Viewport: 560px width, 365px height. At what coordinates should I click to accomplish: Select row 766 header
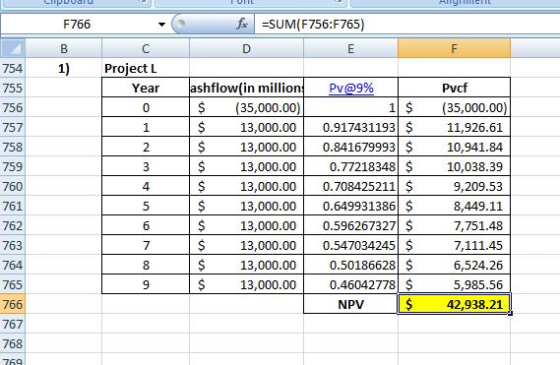click(x=13, y=304)
